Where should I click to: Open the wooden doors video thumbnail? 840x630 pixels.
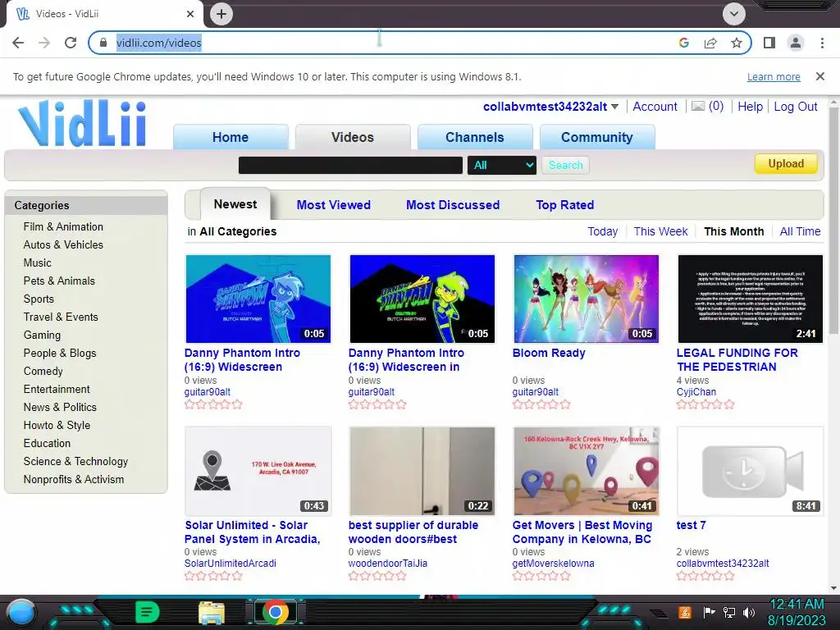pyautogui.click(x=422, y=471)
